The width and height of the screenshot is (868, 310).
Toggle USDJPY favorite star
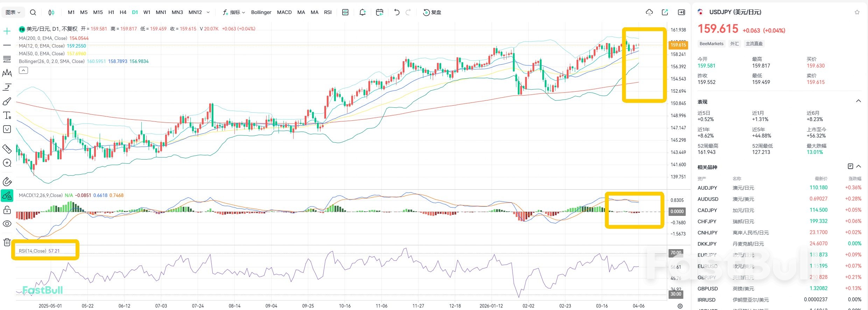click(x=857, y=12)
